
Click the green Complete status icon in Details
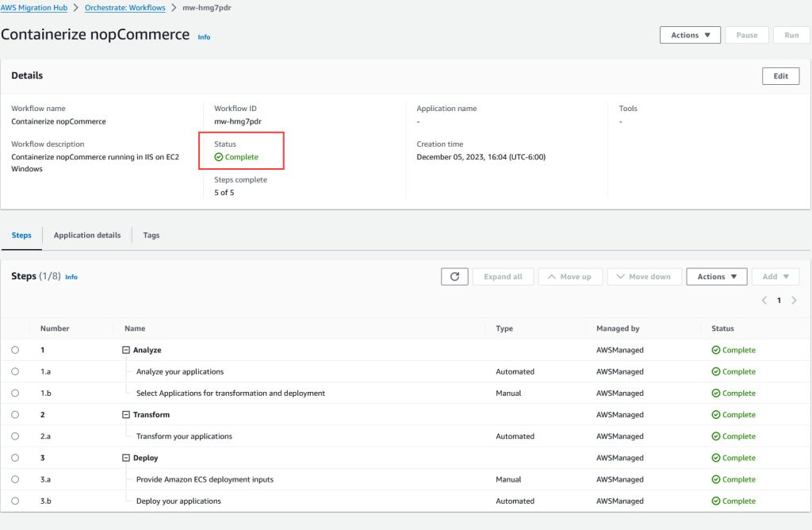pos(219,157)
